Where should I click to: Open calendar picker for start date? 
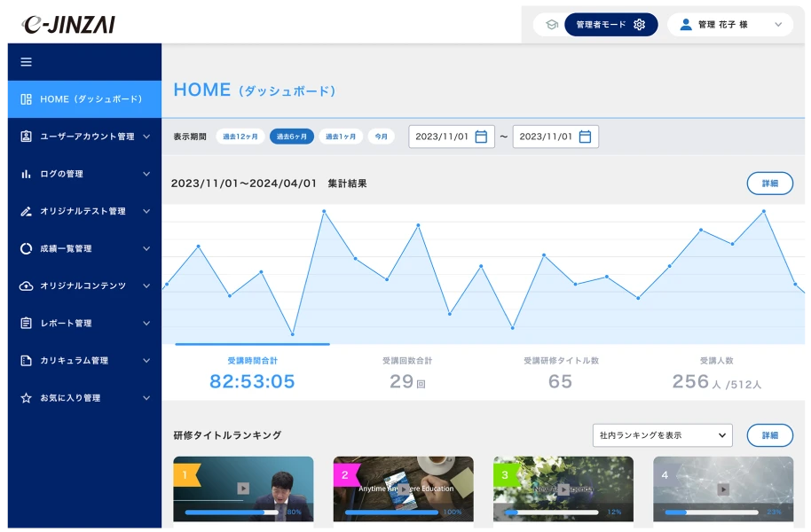tap(481, 137)
